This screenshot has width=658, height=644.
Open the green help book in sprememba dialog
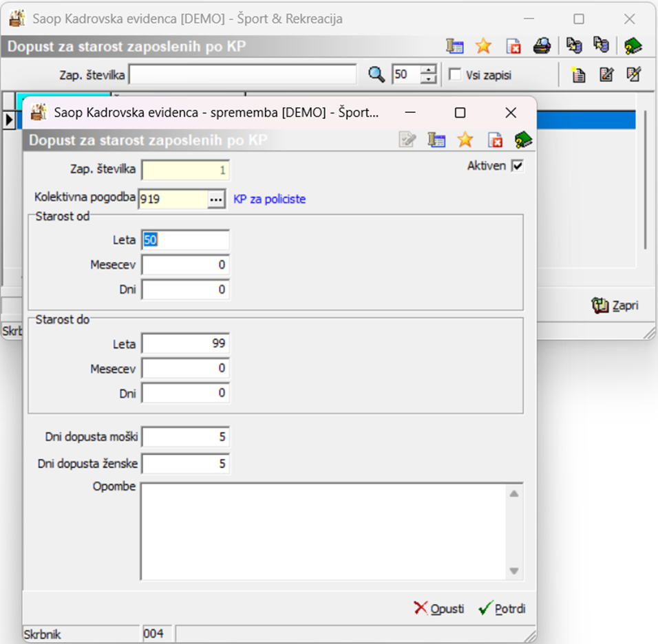click(x=523, y=140)
